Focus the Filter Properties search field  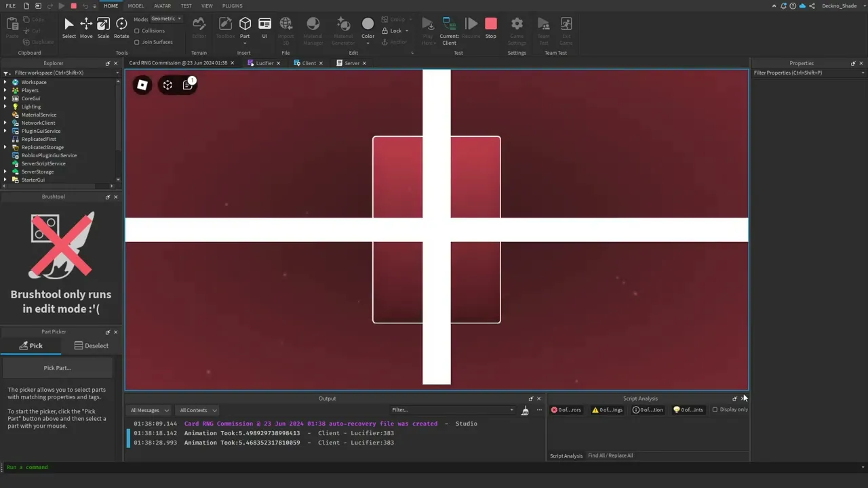[x=809, y=73]
